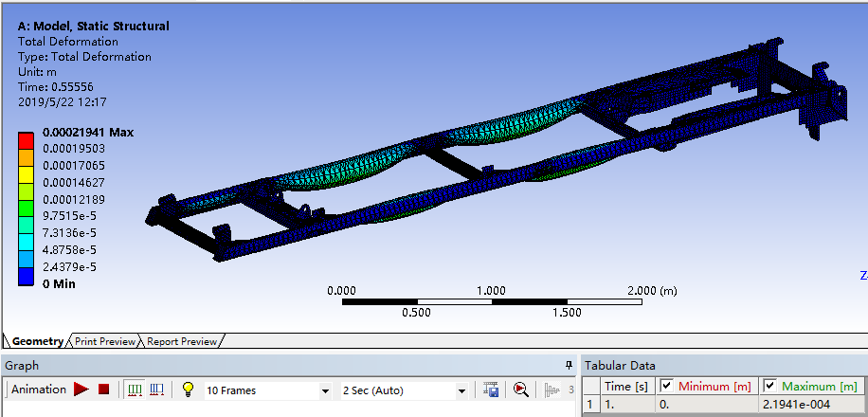Click the red legend color band
The width and height of the screenshot is (868, 417).
pyautogui.click(x=26, y=140)
